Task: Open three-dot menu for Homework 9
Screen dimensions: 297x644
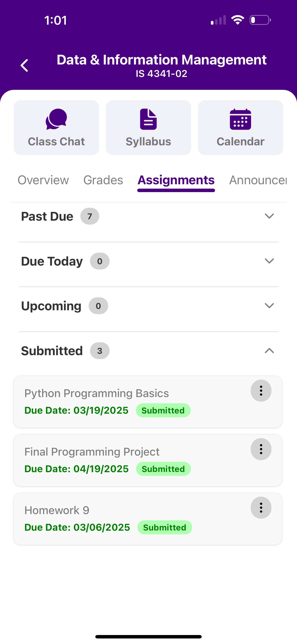Action: pyautogui.click(x=261, y=508)
